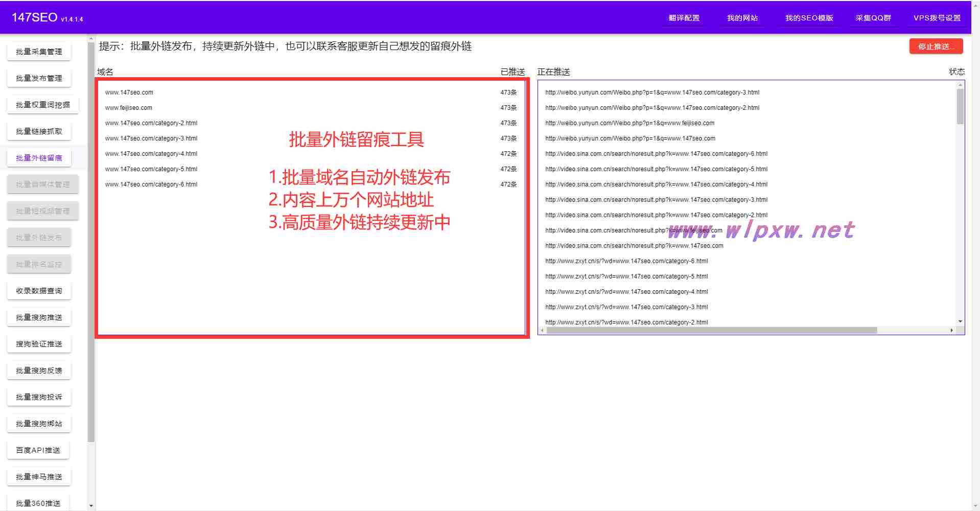The width and height of the screenshot is (980, 511).
Task: Click www.zxyt.cn URL ending category-2.html
Action: pos(626,322)
